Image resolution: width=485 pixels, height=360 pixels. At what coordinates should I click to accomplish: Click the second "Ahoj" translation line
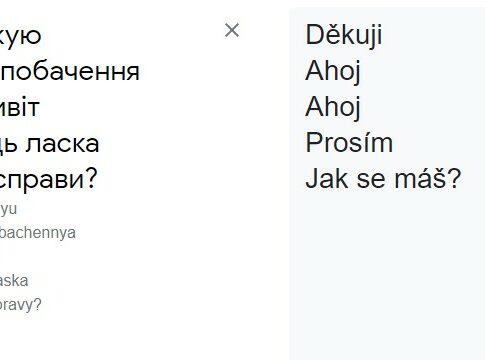tap(333, 107)
